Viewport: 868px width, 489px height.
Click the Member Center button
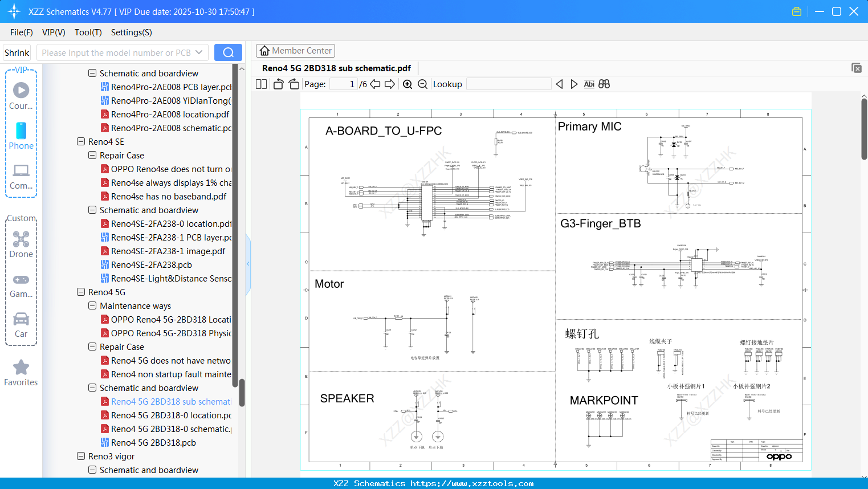click(295, 50)
